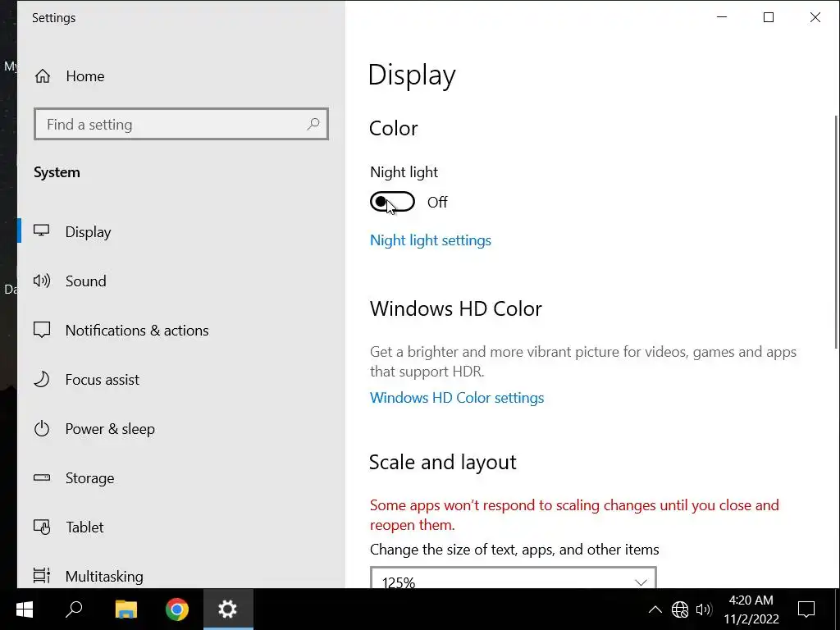Click the Home house icon

point(43,76)
